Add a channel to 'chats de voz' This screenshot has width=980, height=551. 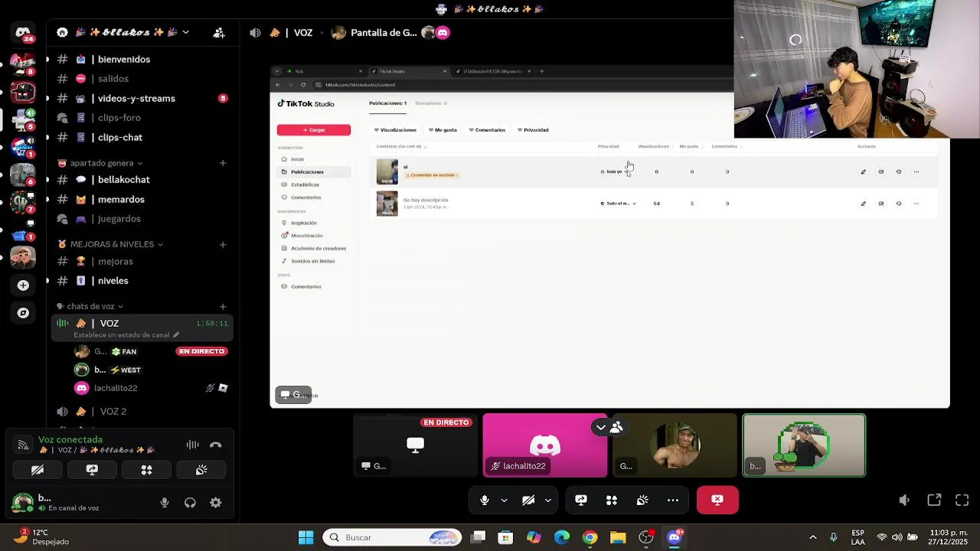pos(223,306)
